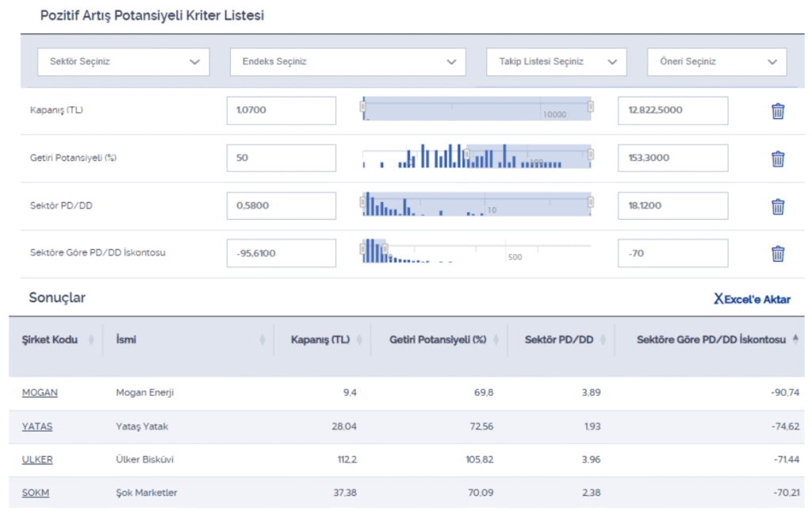The height and width of the screenshot is (526, 812).
Task: Click the SOKM ticker link
Action: 36,493
